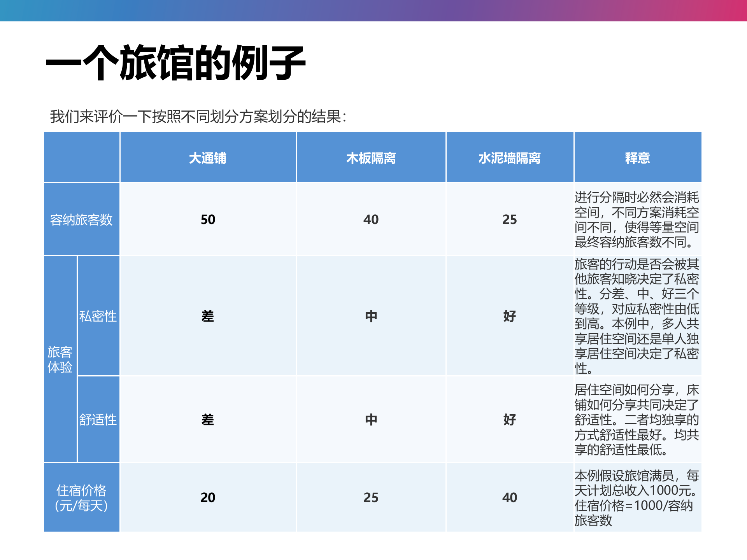Screen dimensions: 747x560
Task: Click the 舒适性 row label
Action: coord(98,419)
